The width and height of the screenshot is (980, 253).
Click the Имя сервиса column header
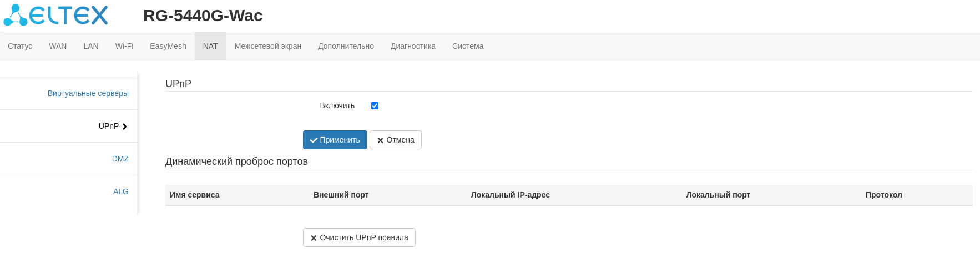[195, 195]
